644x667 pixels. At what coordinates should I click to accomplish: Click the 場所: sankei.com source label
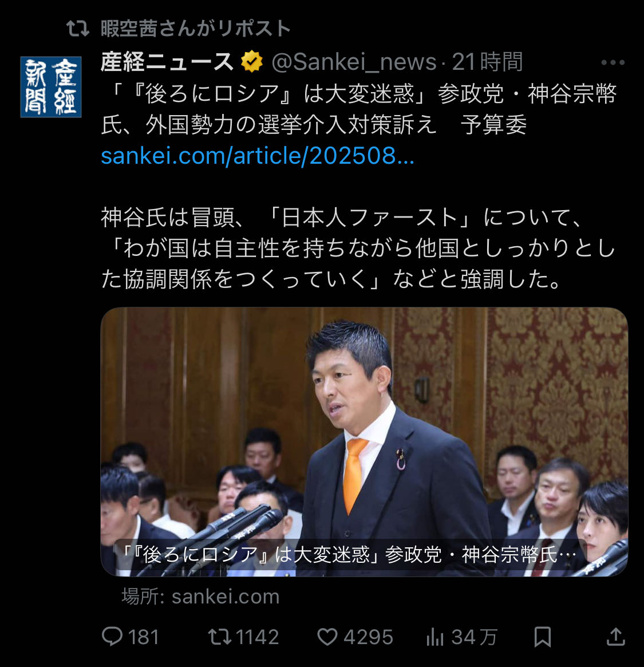201,597
